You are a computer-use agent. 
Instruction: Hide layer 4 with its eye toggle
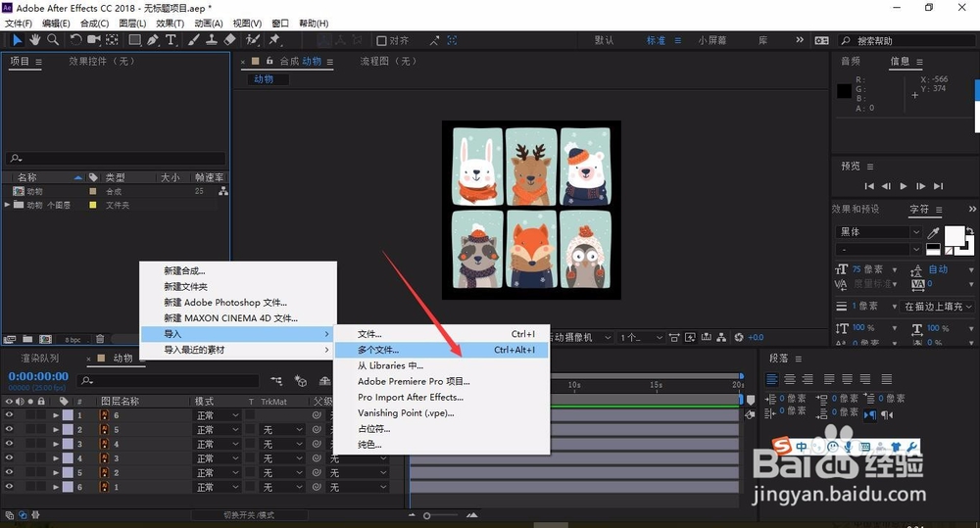pos(9,444)
